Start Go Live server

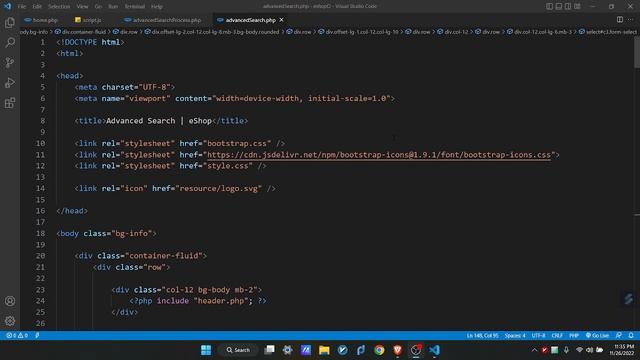click(x=597, y=336)
